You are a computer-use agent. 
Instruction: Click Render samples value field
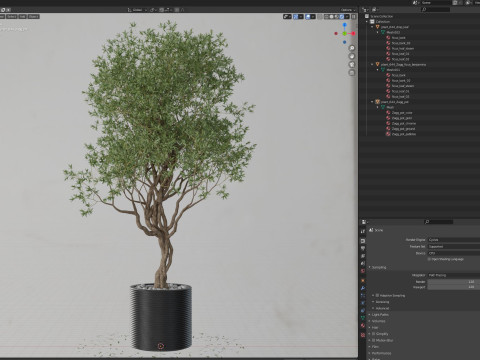pyautogui.click(x=454, y=282)
